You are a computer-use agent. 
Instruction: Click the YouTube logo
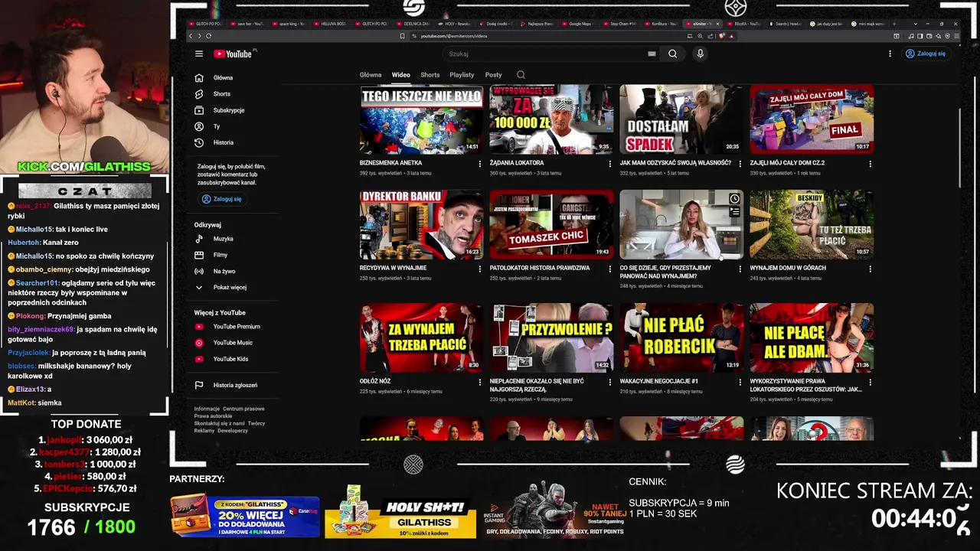[233, 54]
